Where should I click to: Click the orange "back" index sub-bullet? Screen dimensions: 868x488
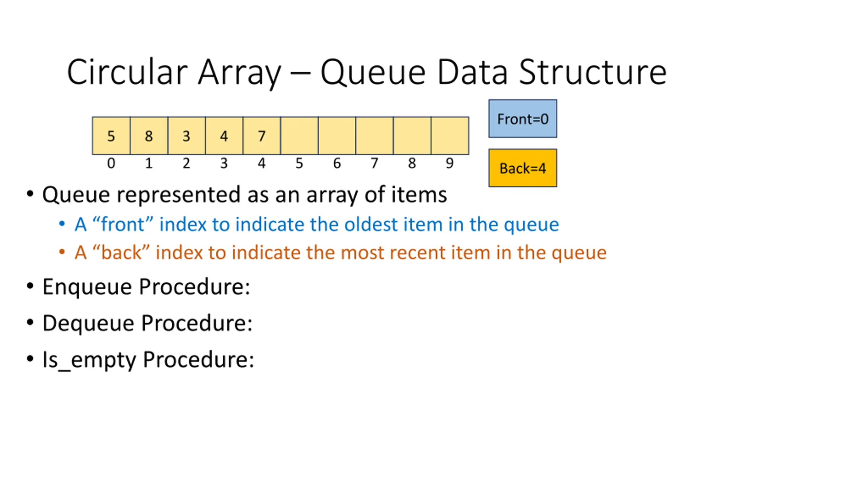(x=340, y=252)
